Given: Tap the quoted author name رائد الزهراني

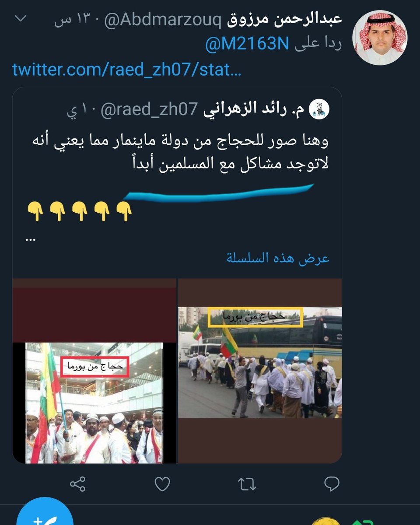Looking at the screenshot, I should (255, 110).
